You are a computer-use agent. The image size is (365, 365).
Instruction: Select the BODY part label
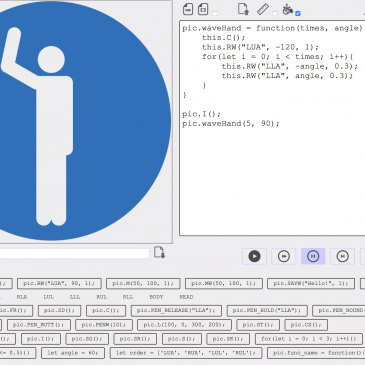pos(156,297)
